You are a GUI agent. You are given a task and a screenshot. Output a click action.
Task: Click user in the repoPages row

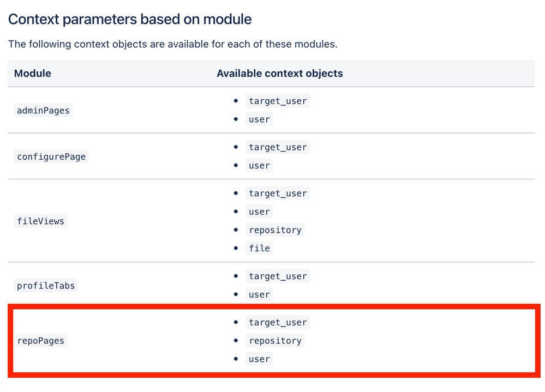(x=259, y=359)
